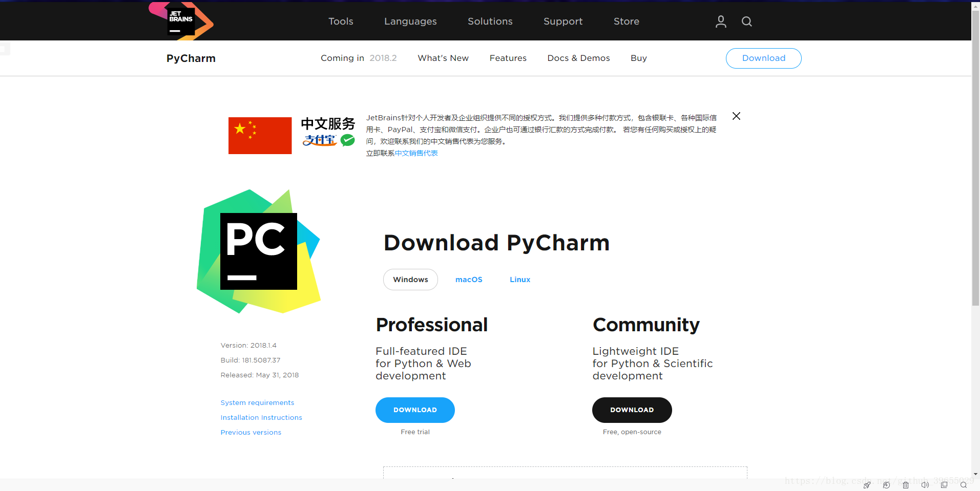Click the Chinese sales representative link
This screenshot has height=491, width=980.
416,153
